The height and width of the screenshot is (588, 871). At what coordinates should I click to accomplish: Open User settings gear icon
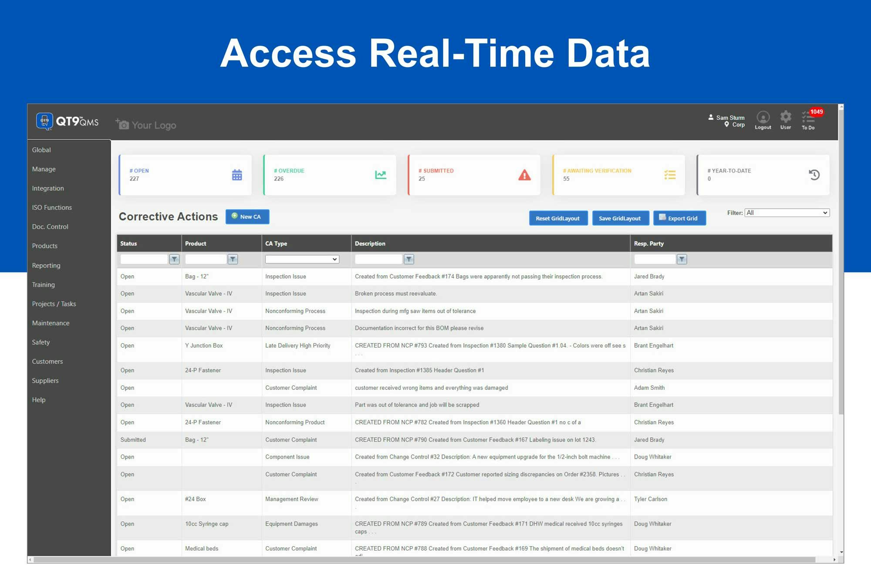[785, 117]
